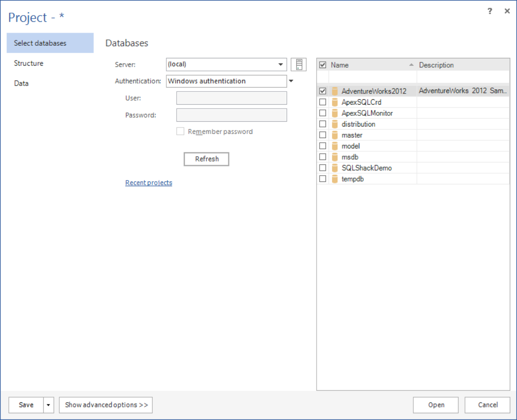
Task: Click the Name column sort arrow
Action: [411, 65]
